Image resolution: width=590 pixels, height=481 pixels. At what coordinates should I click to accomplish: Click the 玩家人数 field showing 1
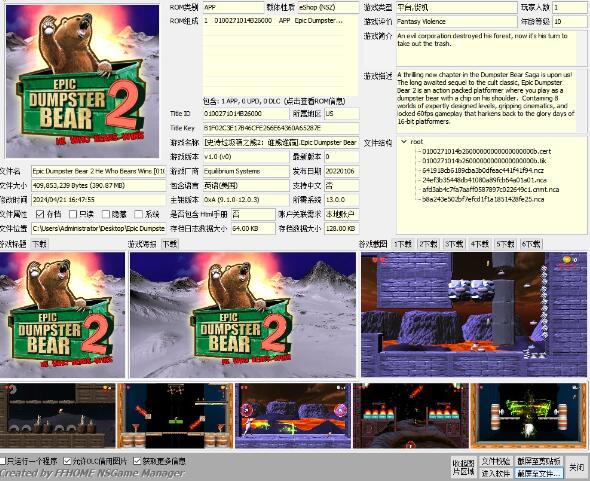point(569,7)
